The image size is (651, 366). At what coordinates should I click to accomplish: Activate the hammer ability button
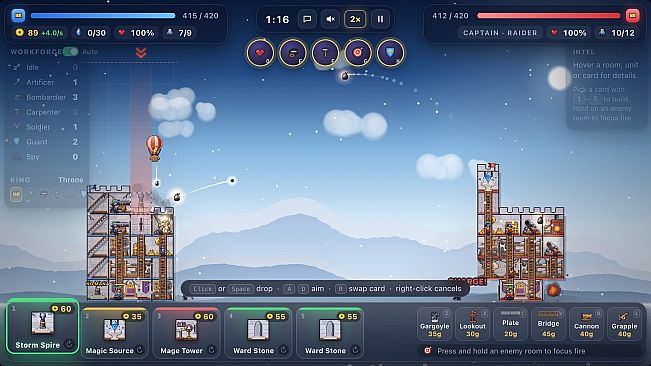325,53
